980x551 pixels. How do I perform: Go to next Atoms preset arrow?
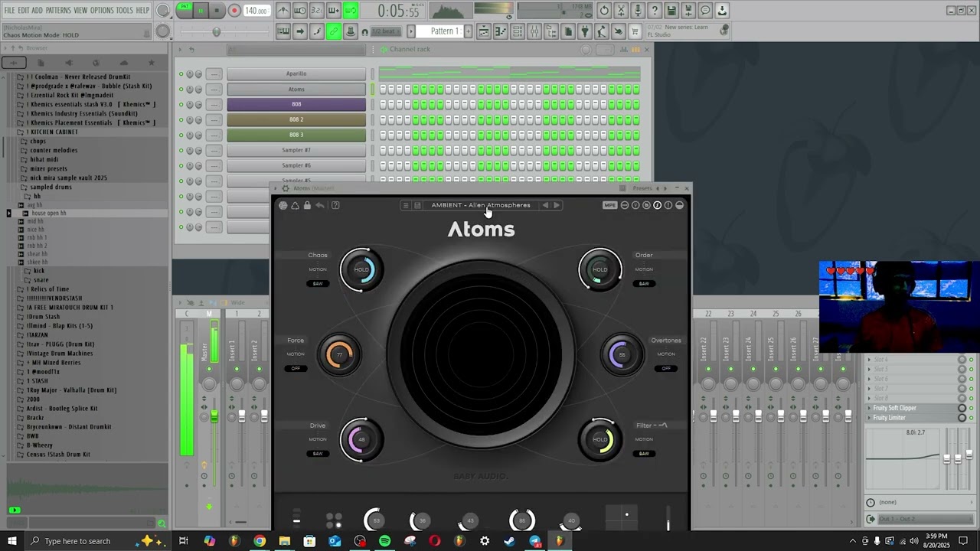[x=557, y=205]
